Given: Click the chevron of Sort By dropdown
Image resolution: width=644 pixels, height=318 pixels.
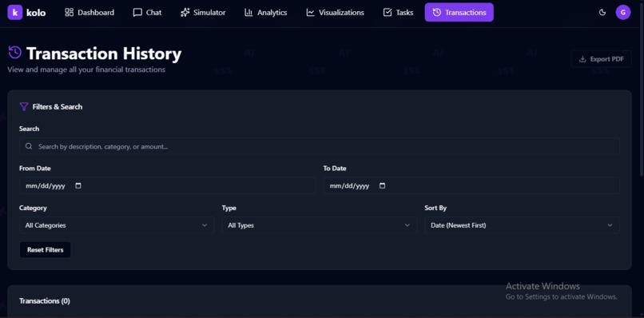Looking at the screenshot, I should (x=610, y=225).
